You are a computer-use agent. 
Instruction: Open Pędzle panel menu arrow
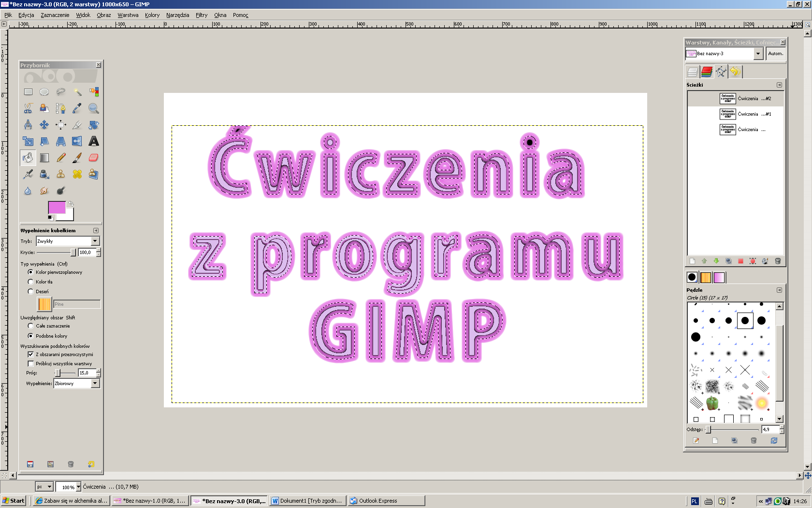point(779,290)
